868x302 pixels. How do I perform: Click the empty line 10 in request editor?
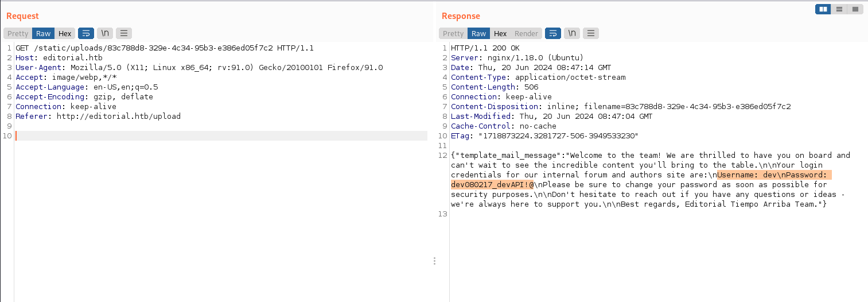(221, 136)
